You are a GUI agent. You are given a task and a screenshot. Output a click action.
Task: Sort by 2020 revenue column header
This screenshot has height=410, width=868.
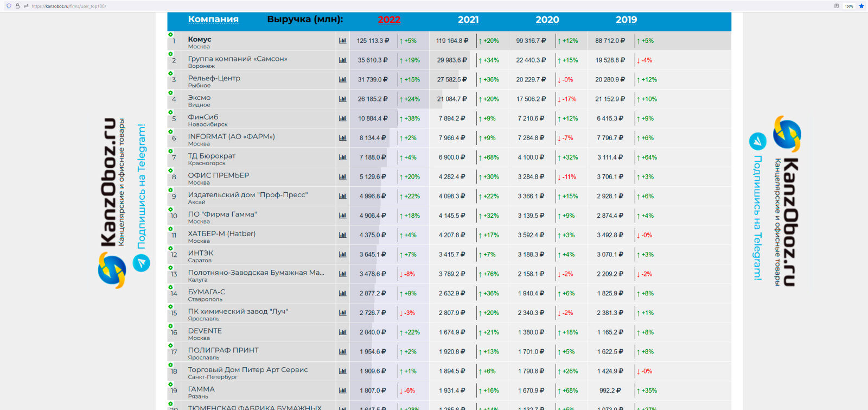click(547, 20)
